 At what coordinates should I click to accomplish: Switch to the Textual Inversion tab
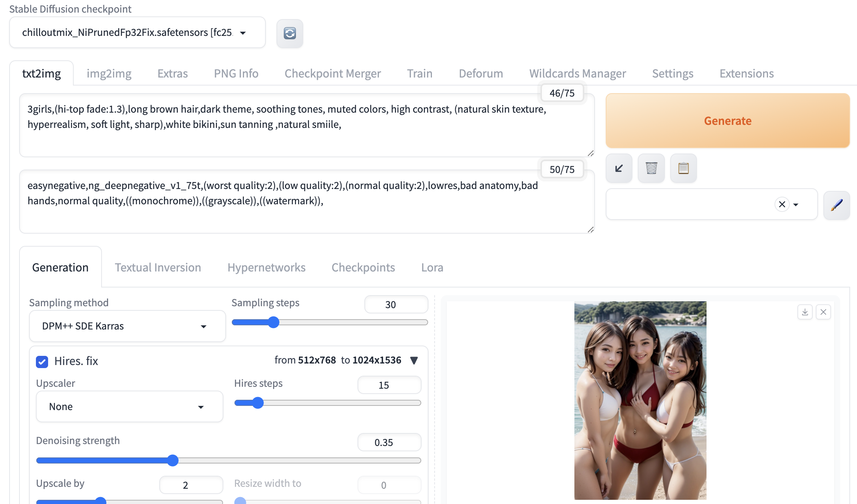(x=158, y=267)
